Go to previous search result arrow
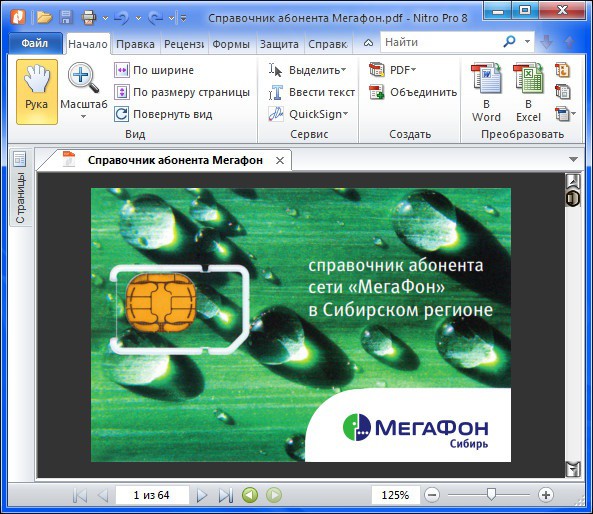This screenshot has width=593, height=514. [x=569, y=42]
